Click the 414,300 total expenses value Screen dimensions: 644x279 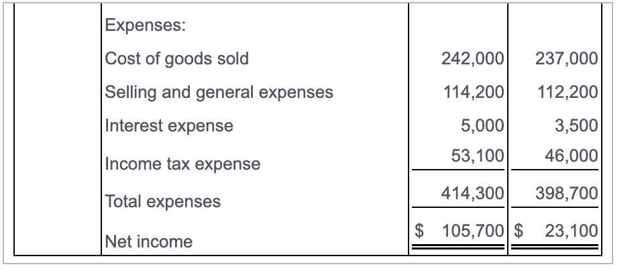tap(473, 192)
